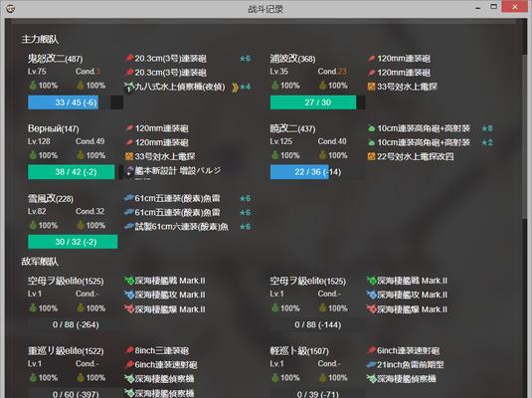Click the enemy name 重巡リ級elite(1522)
Screen dimensions: 532x398
[66, 351]
